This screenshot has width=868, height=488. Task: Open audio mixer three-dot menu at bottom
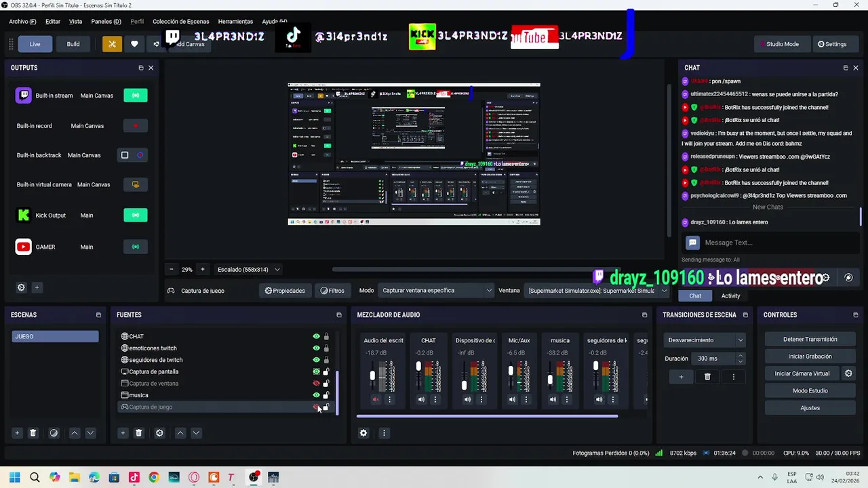(384, 433)
